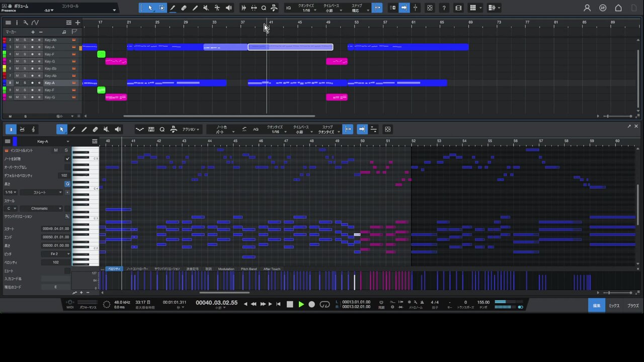
Task: Mute the top Key-A track (track 3)
Action: (x=17, y=47)
